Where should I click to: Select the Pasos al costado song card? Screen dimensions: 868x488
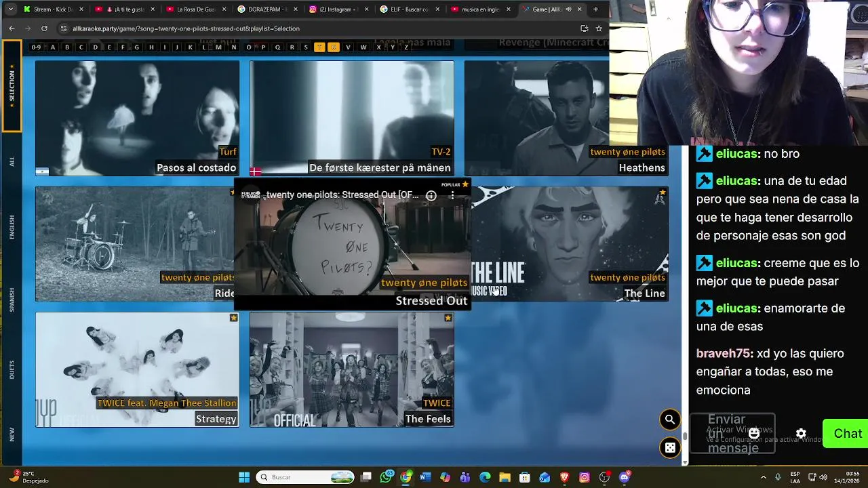(137, 118)
